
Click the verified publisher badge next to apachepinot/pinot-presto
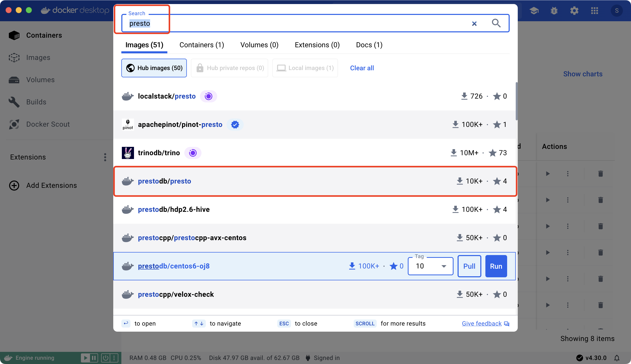235,125
